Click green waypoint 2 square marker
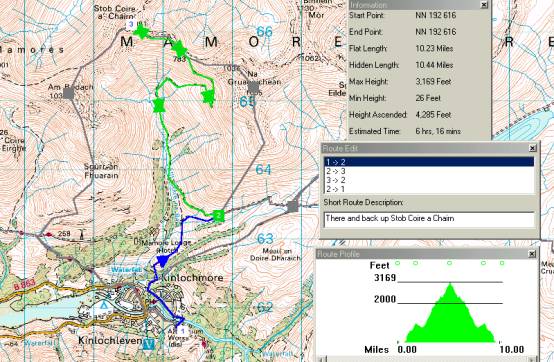 219,215
